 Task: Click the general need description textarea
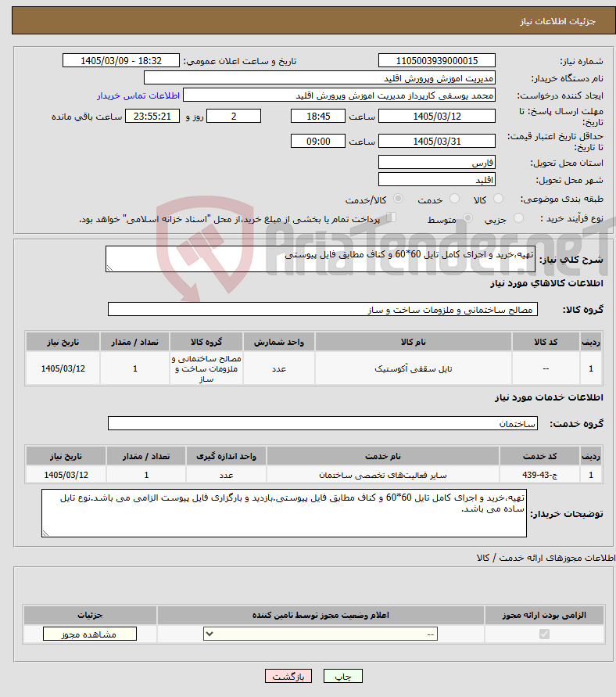click(321, 259)
